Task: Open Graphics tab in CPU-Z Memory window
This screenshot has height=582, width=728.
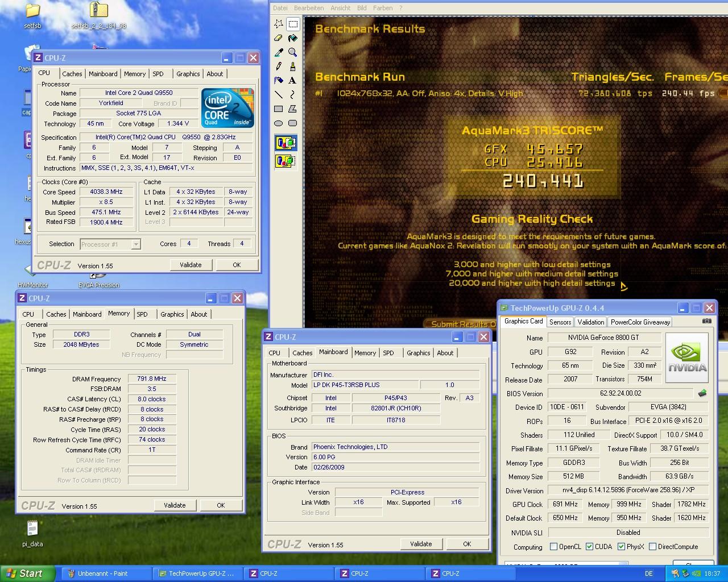Action: pos(172,314)
